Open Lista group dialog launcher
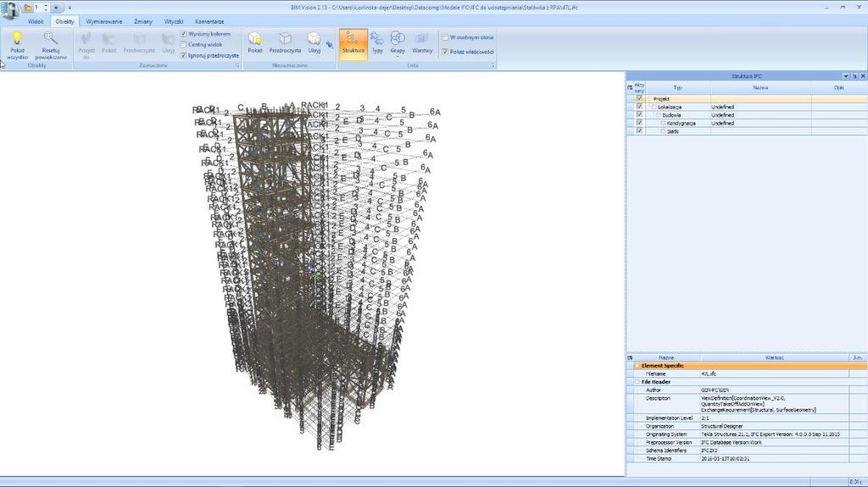The width and height of the screenshot is (868, 487). (x=492, y=65)
